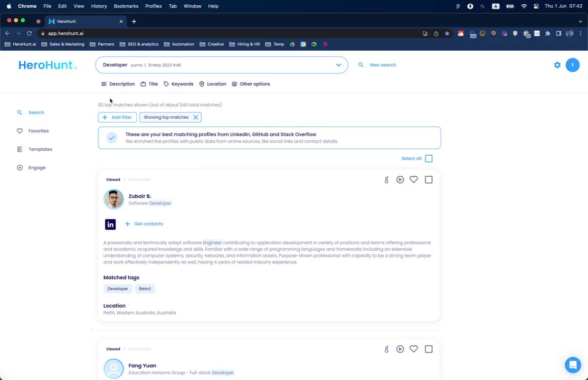Open the macOS Control Center icon
Image resolution: width=588 pixels, height=380 pixels.
click(536, 6)
